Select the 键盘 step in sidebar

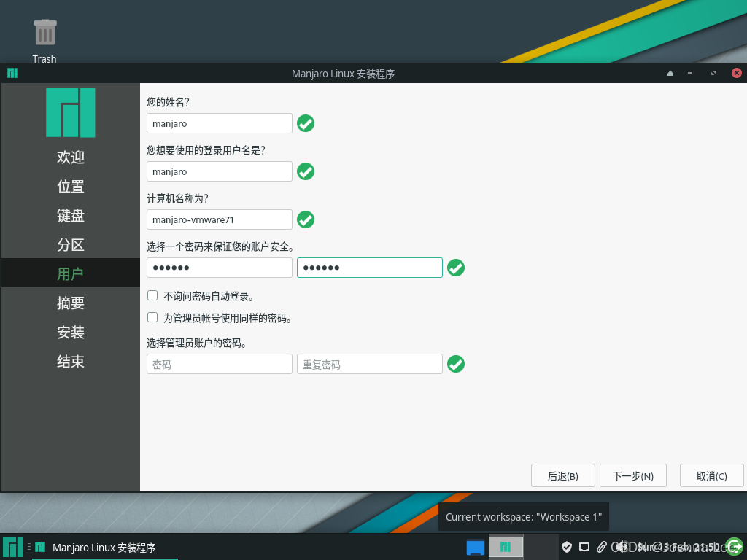tap(71, 215)
